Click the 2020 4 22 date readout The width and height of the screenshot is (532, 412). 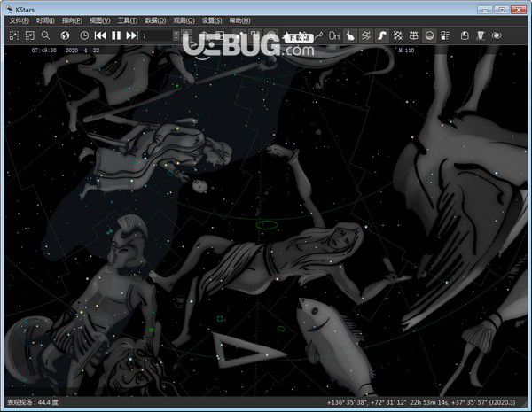(82, 51)
